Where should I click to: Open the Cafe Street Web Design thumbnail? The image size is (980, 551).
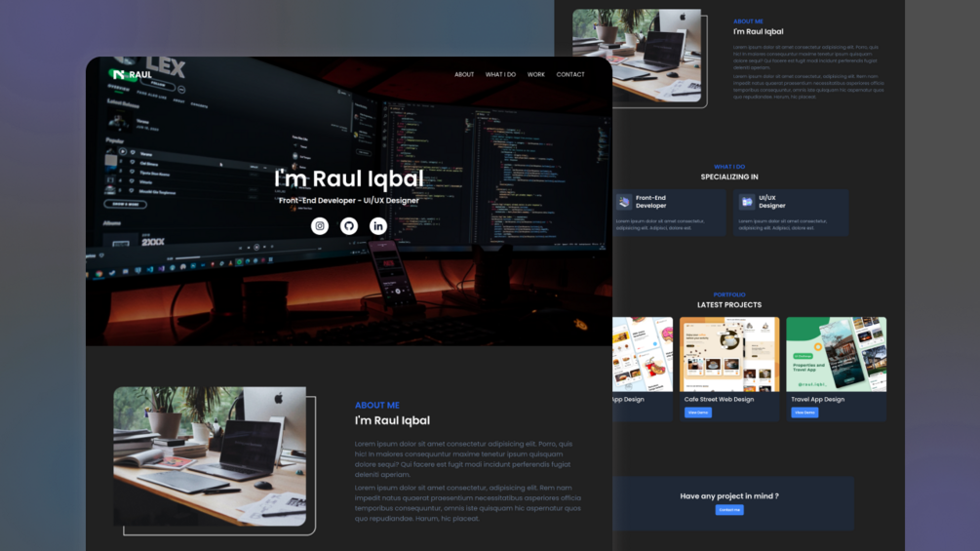[729, 354]
